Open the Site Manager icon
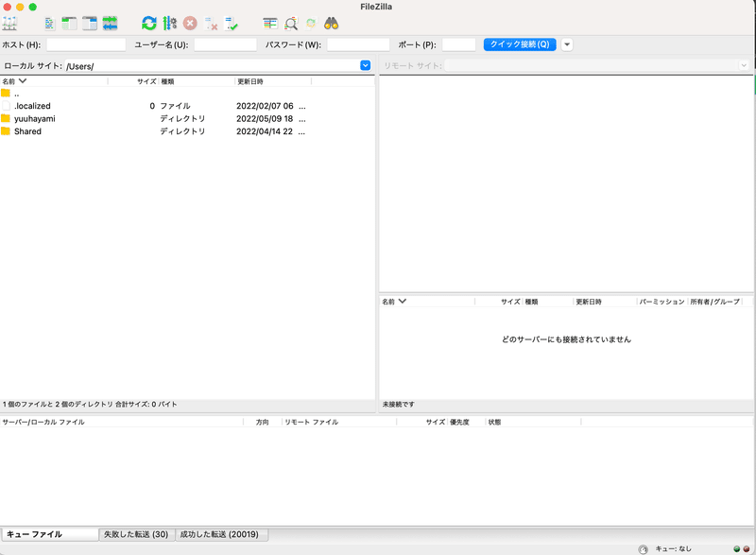 pyautogui.click(x=9, y=23)
